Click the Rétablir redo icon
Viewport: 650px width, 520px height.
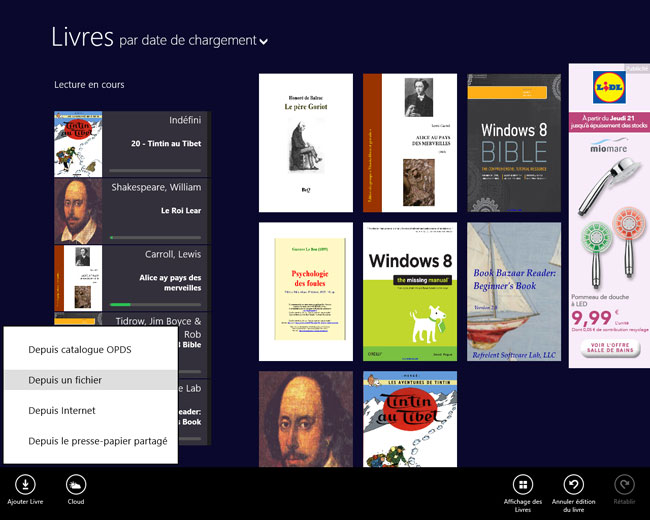click(x=624, y=484)
